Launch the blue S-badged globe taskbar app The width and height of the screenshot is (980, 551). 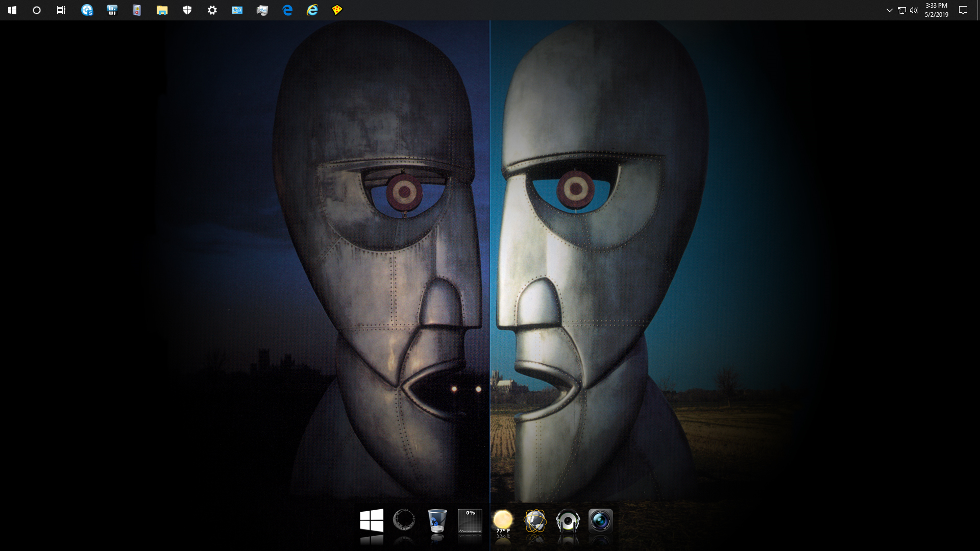click(87, 10)
